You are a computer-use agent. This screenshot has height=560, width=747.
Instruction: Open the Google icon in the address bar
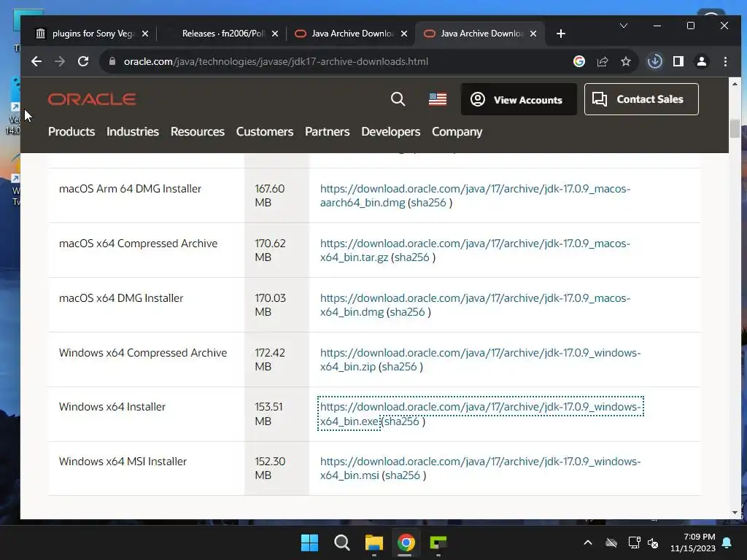[x=578, y=61]
